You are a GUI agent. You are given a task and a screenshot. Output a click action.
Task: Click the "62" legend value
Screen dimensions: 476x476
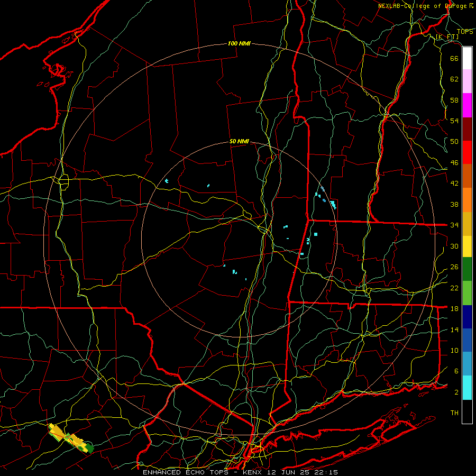coord(454,79)
